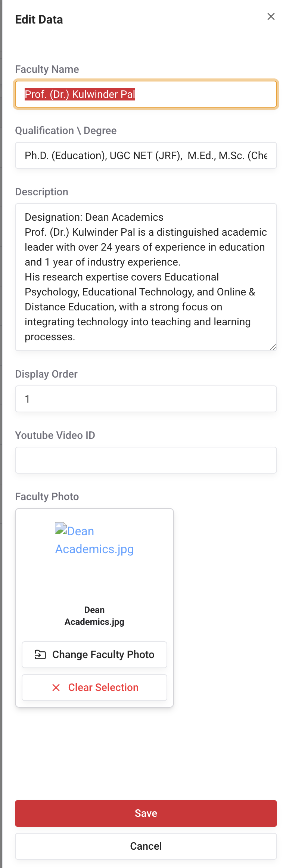Screen dimensions: 286x868
Task: Click the Change Faculty Photo button
Action: [94, 654]
